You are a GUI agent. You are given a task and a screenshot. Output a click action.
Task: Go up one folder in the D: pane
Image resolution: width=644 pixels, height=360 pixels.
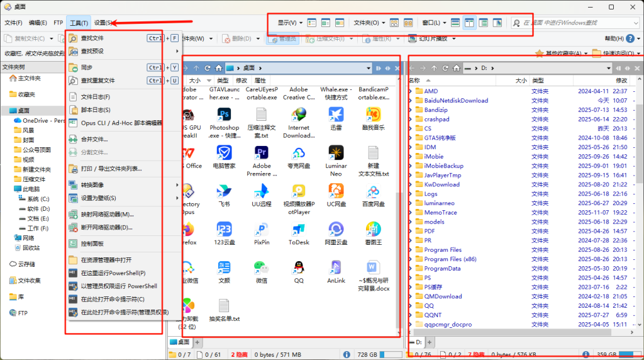point(434,68)
